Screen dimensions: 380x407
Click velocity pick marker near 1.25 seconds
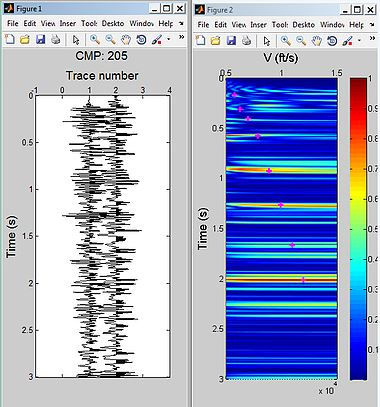click(x=281, y=205)
